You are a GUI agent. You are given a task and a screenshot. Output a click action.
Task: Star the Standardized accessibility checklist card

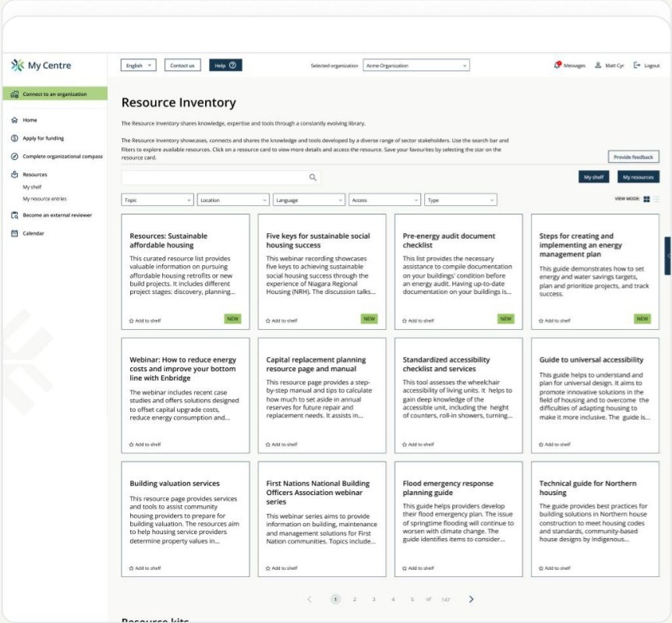click(x=405, y=444)
